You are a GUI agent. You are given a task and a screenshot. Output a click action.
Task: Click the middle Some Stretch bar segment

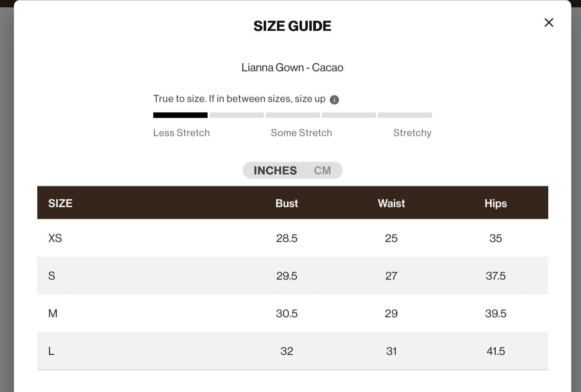tap(293, 115)
